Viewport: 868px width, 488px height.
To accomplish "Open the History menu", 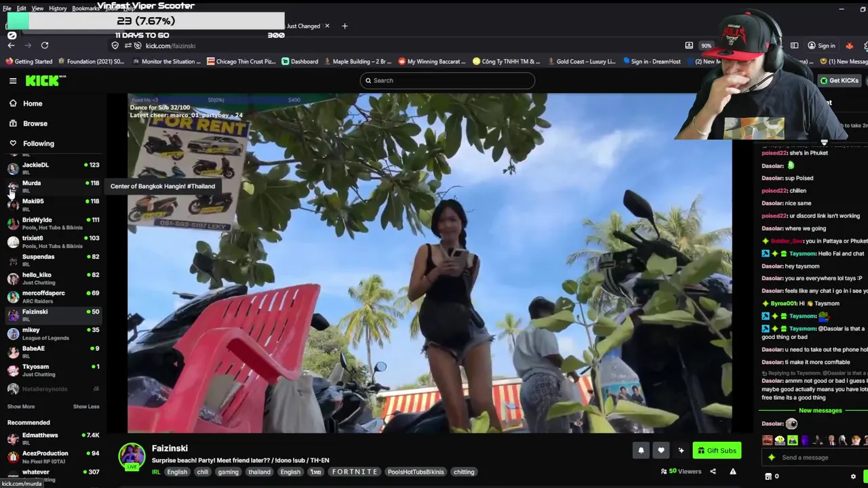I will (x=58, y=8).
